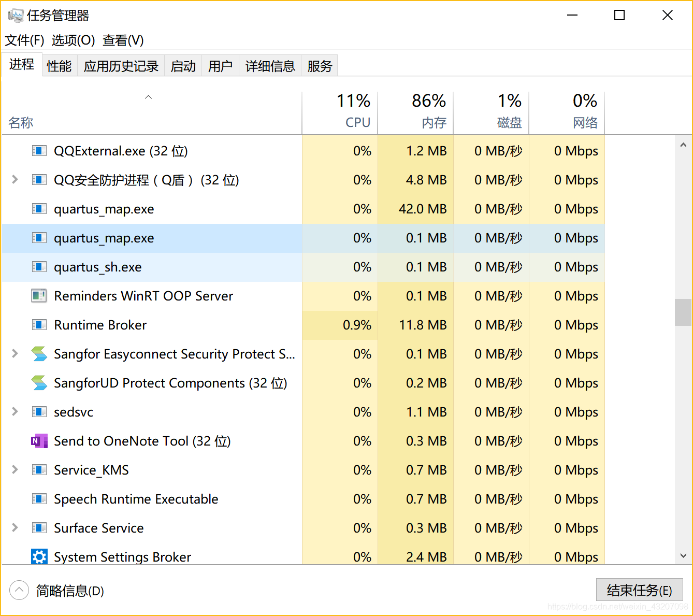Sort by the 磁盘 column header
Screen dimensions: 693x616
pos(491,112)
